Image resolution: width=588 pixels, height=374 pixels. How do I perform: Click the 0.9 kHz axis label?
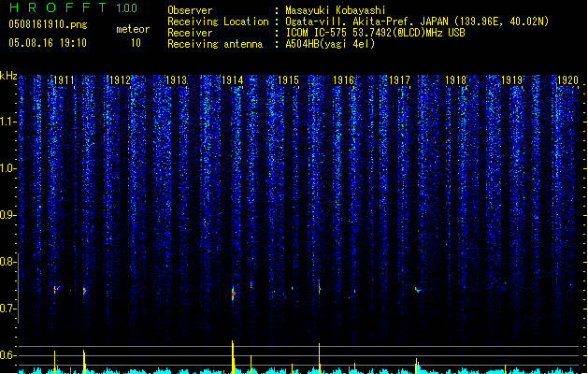coord(8,215)
